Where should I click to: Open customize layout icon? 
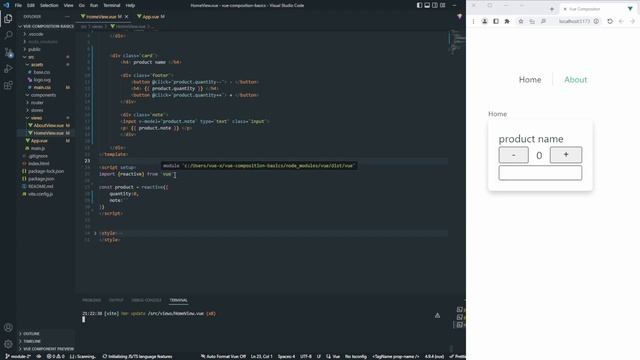[442, 5]
